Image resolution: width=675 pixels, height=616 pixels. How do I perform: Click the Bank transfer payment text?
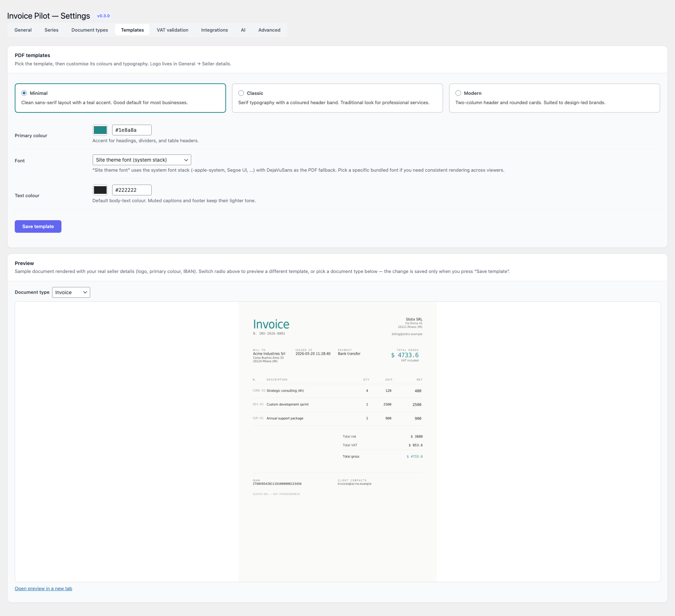[x=349, y=354]
